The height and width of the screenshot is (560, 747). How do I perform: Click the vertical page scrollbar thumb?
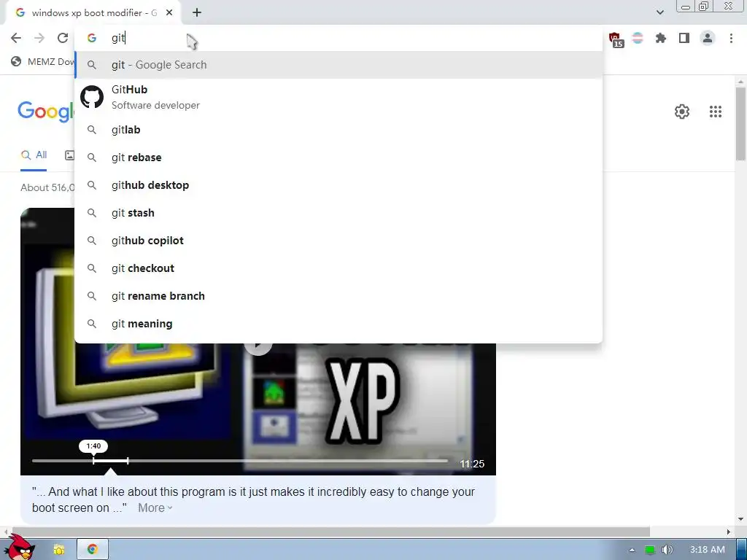click(x=740, y=124)
